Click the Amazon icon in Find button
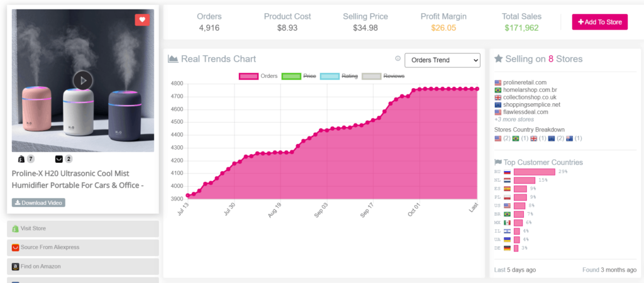 [x=15, y=266]
